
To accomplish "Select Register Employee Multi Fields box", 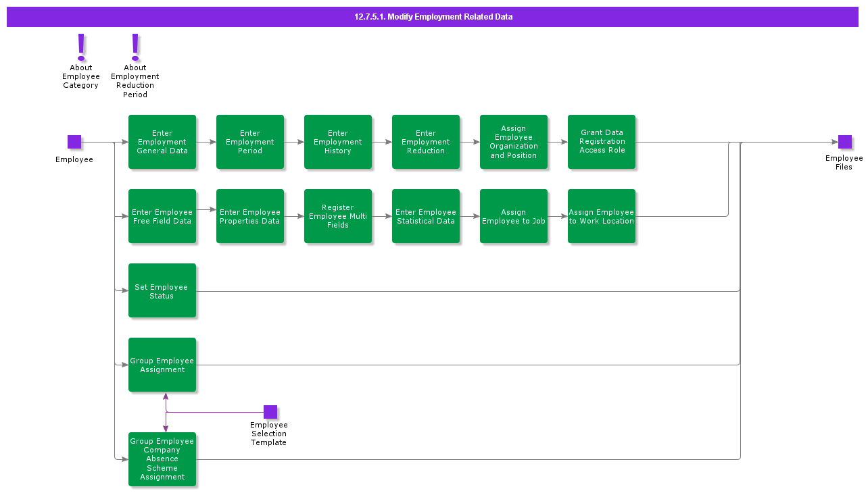I will point(338,216).
